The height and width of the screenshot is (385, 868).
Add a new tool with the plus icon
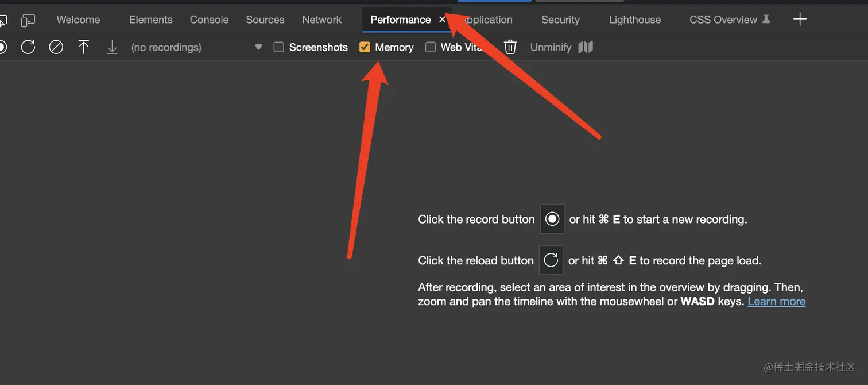(800, 20)
